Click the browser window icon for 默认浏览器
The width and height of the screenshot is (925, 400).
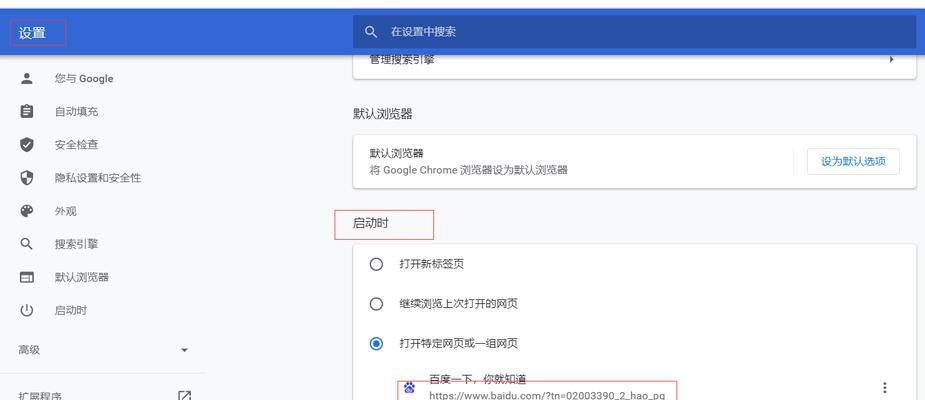(x=27, y=277)
